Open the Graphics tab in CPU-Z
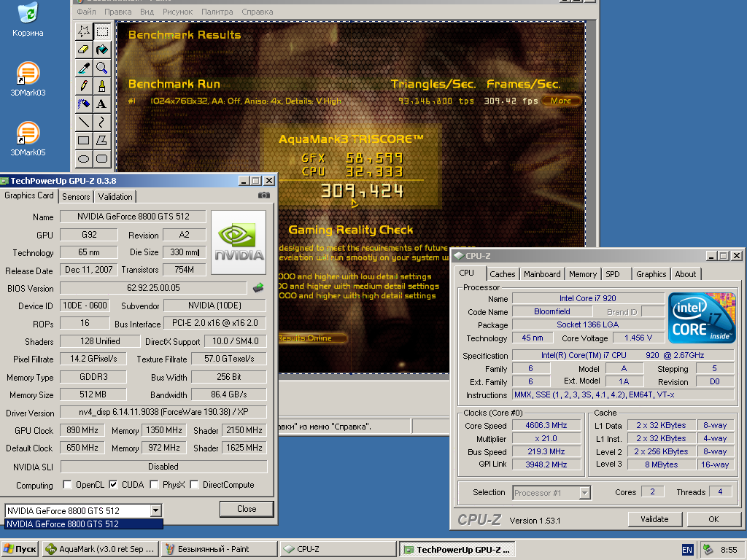 pyautogui.click(x=651, y=274)
